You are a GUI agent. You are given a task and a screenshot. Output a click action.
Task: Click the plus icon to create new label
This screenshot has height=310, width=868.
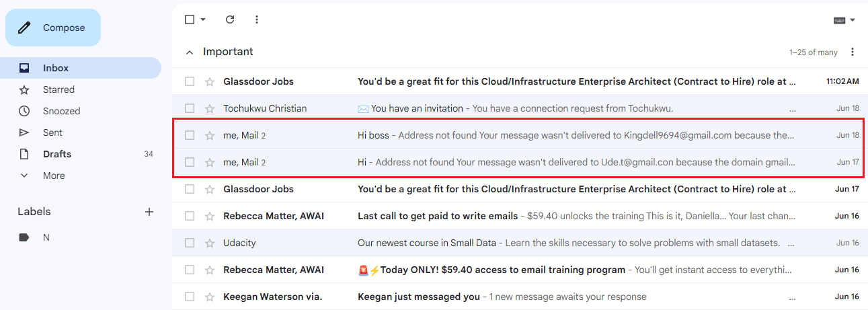click(x=149, y=212)
